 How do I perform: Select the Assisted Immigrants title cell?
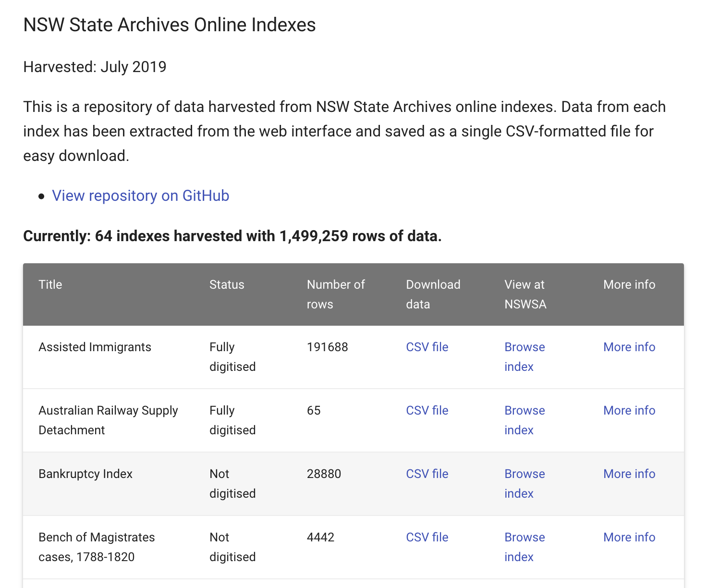click(95, 347)
